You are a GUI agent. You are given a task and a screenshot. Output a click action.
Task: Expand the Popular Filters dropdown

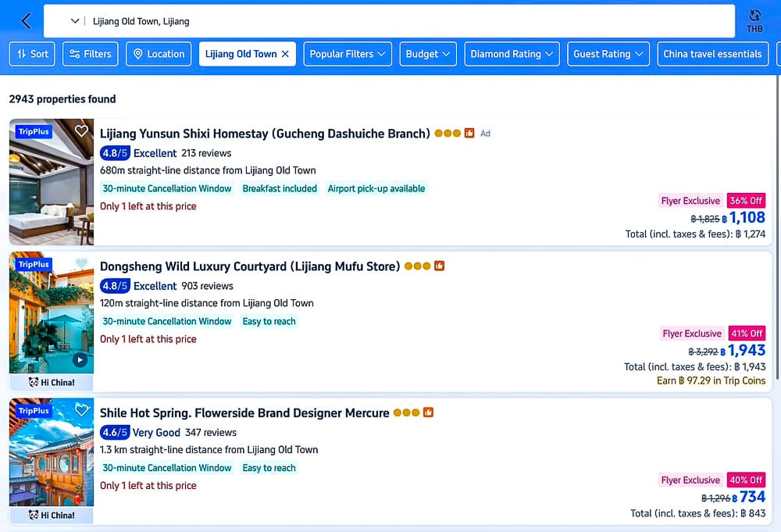pos(348,54)
